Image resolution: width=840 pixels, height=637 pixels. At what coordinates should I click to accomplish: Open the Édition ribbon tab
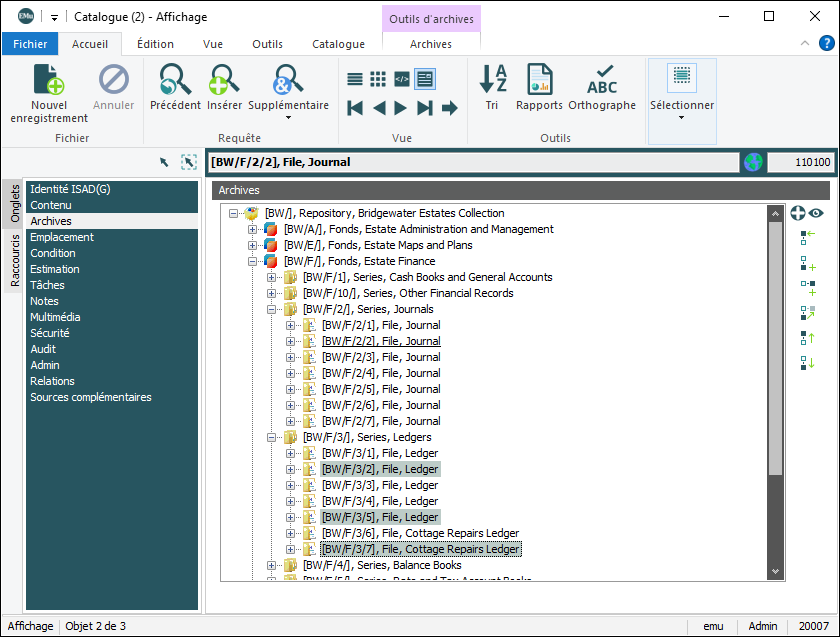(155, 44)
